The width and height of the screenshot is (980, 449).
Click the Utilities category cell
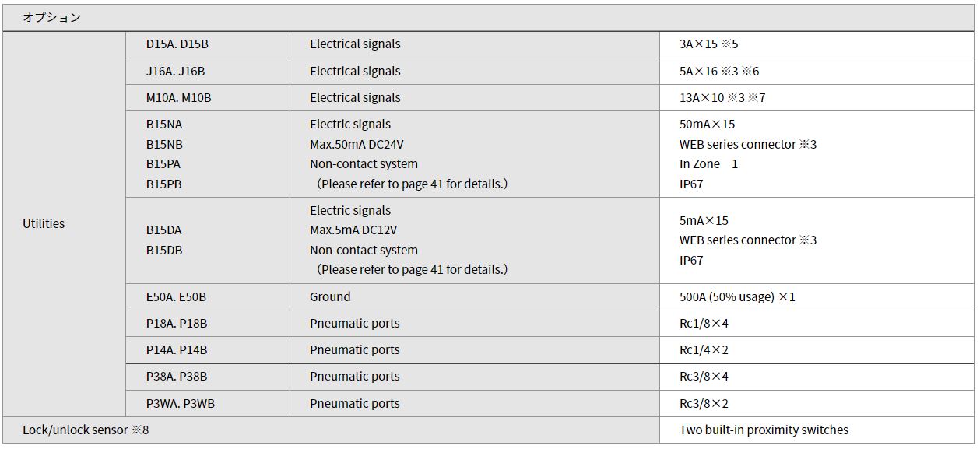(65, 224)
